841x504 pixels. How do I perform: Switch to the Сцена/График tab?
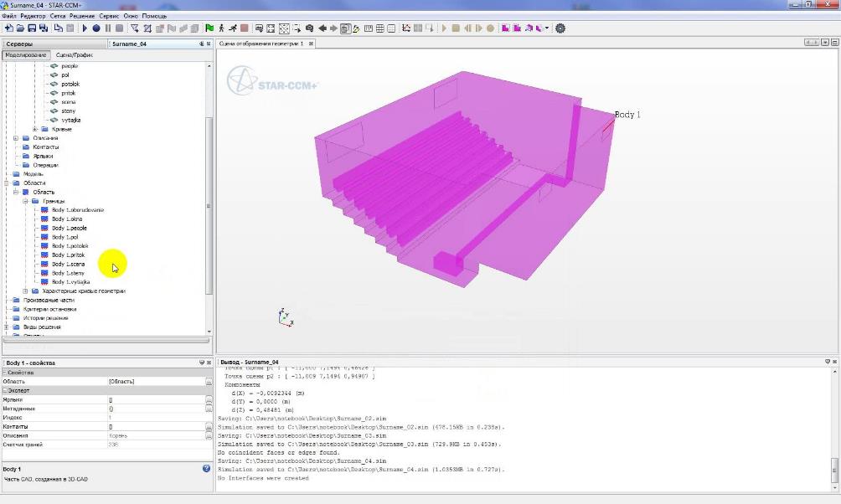point(74,55)
